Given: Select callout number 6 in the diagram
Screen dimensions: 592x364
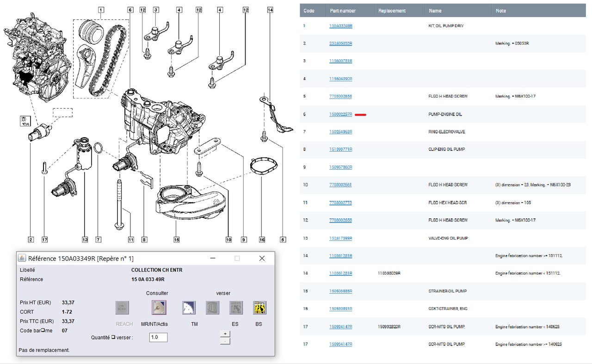Looking at the screenshot, I should click(x=130, y=9).
